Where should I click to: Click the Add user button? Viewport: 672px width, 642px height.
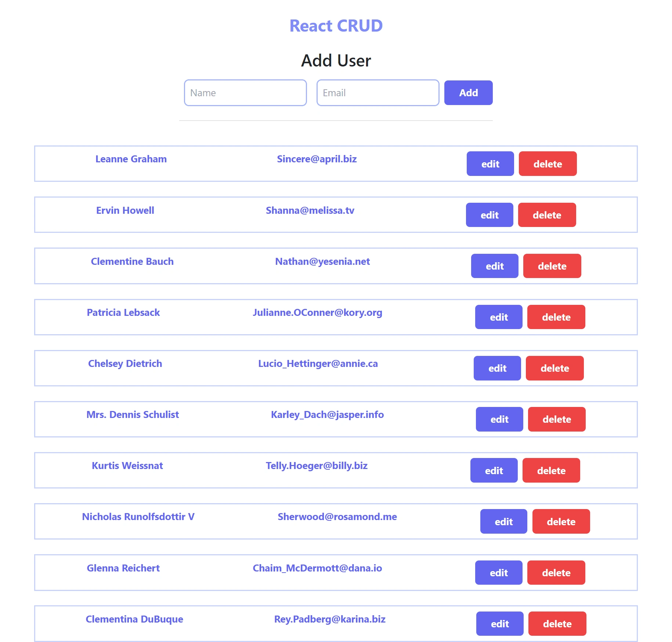[x=468, y=93]
